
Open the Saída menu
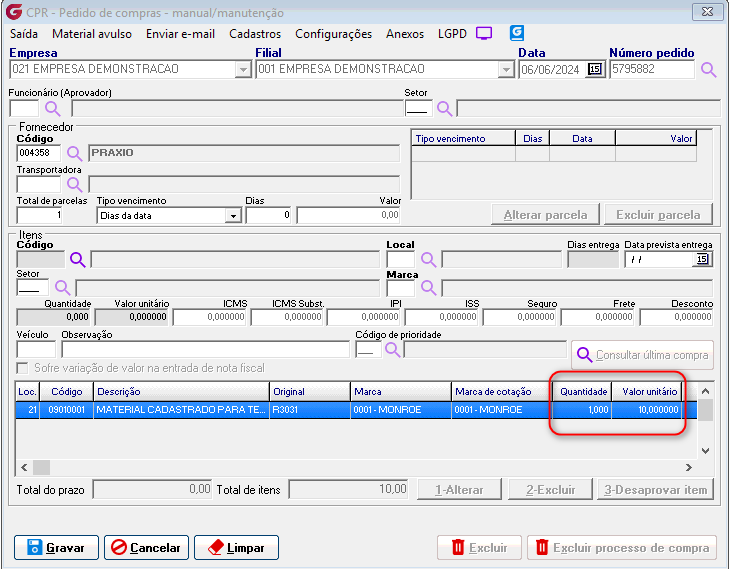tap(24, 34)
